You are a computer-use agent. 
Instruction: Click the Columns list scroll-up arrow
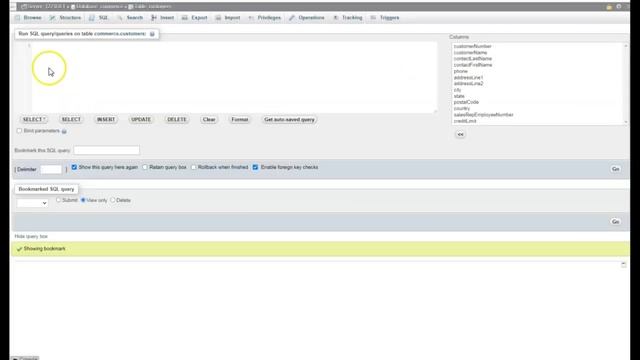[626, 46]
